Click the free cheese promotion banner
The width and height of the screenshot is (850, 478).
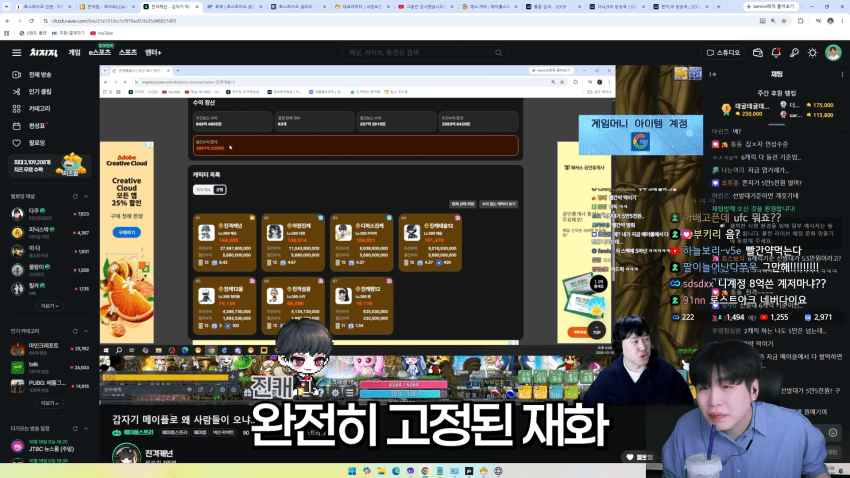tap(49, 165)
